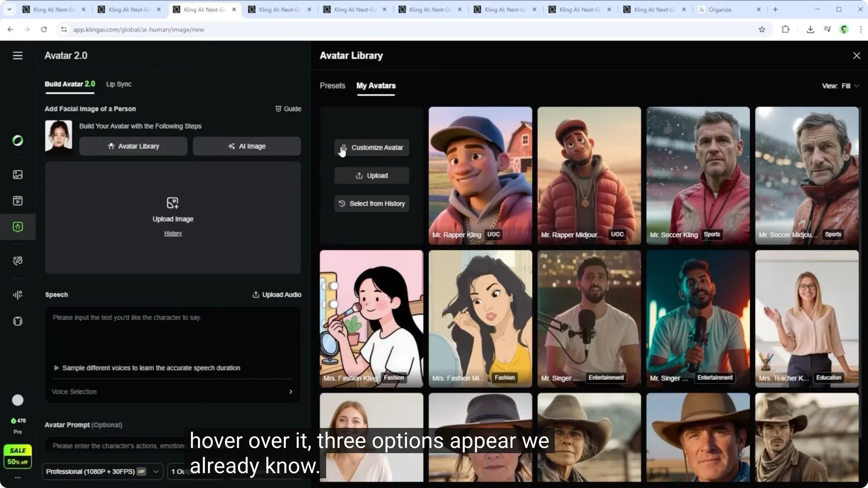Open the Professional (1080P + 30FPS) quality dropdown

[102, 471]
